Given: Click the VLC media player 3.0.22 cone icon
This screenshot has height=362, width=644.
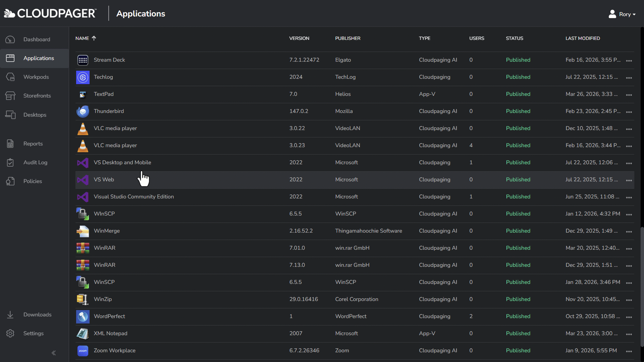Looking at the screenshot, I should 83,128.
